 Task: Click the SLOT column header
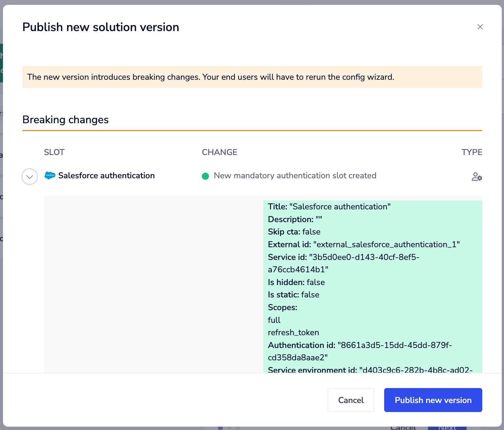(54, 152)
